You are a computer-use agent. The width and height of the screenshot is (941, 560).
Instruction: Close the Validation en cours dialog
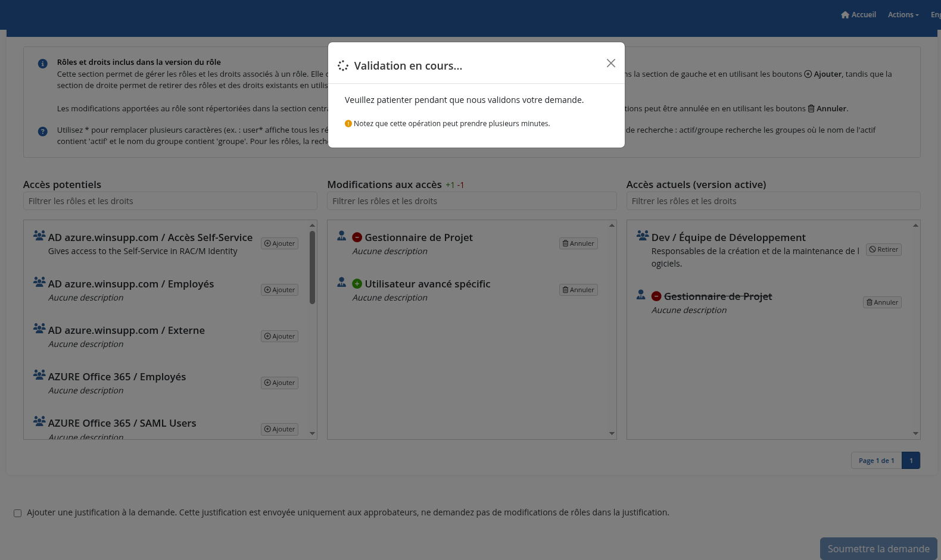pos(611,63)
